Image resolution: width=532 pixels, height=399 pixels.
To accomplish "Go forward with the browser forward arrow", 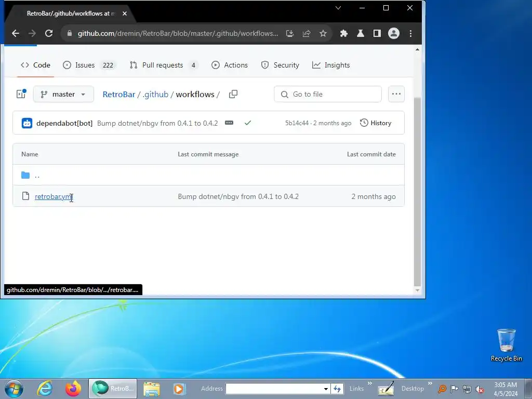I will (32, 33).
